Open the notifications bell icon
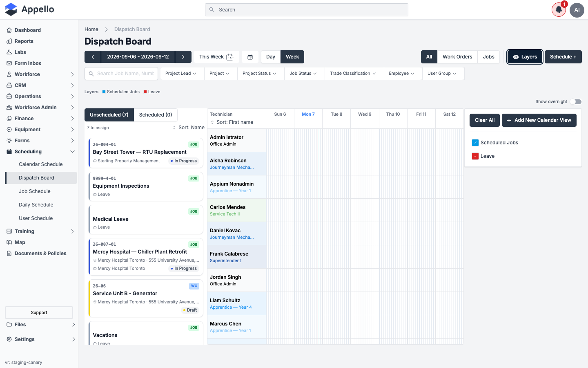This screenshot has height=368, width=588. pos(559,10)
